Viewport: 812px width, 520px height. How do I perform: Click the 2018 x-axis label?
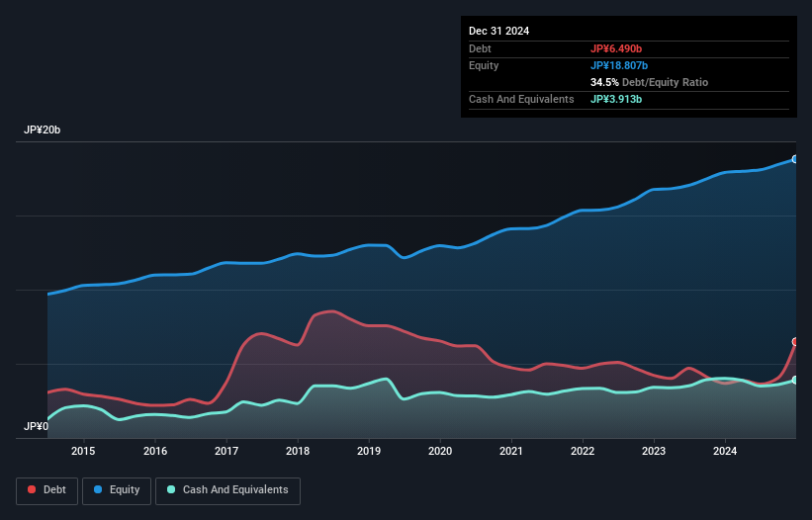coord(298,451)
